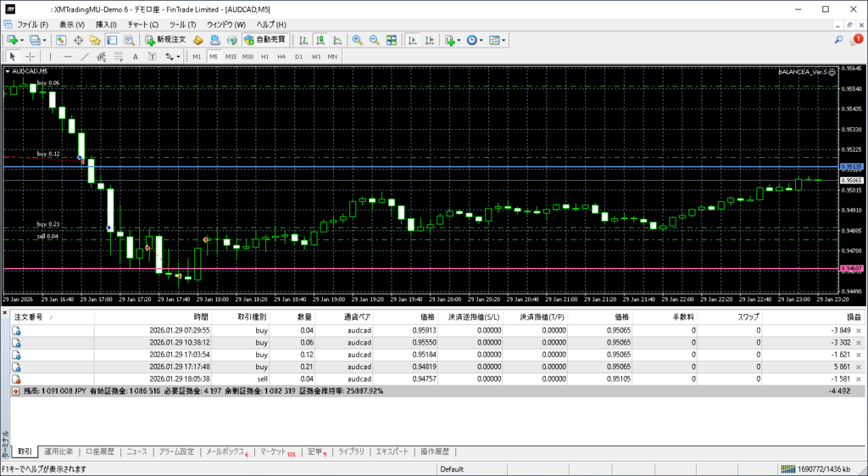Viewport: 868px width, 476px height.
Task: Select the trendline drawing tool
Action: (85, 57)
